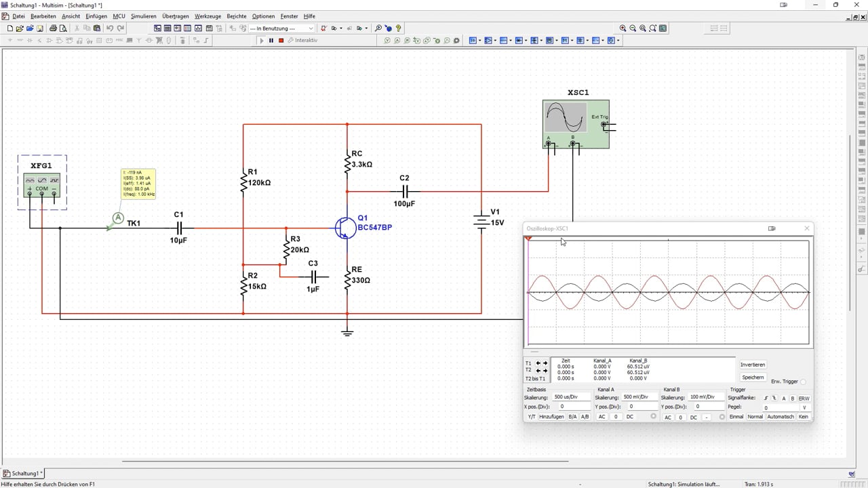Open the Werkzeuge menu

click(208, 16)
